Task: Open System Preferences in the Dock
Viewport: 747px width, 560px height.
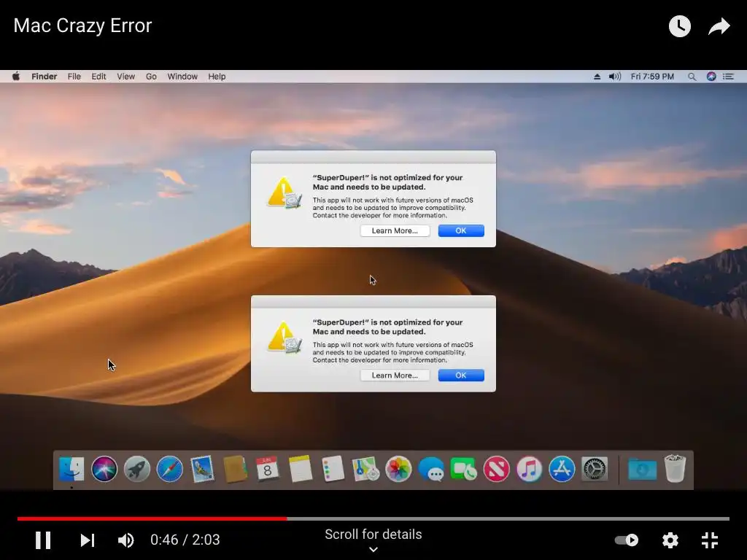Action: (595, 469)
